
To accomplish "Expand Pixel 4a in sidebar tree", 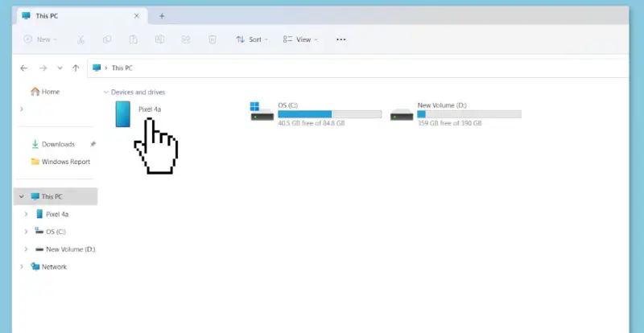I will (26, 214).
